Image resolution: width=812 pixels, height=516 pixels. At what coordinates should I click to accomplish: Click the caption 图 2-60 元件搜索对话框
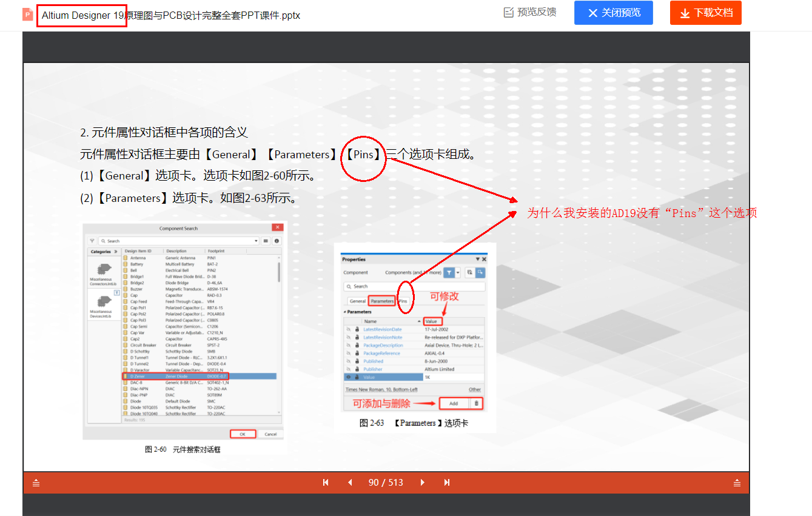[183, 449]
